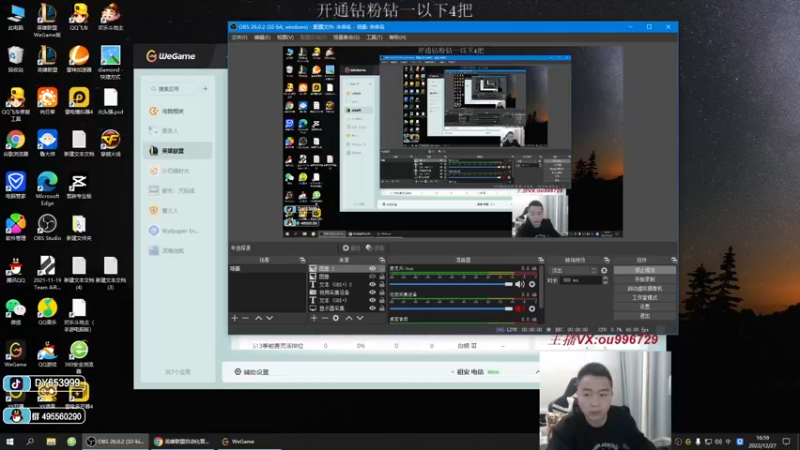Image resolution: width=800 pixels, height=450 pixels.
Task: Click the 停止推流 button in controls
Action: pyautogui.click(x=645, y=270)
